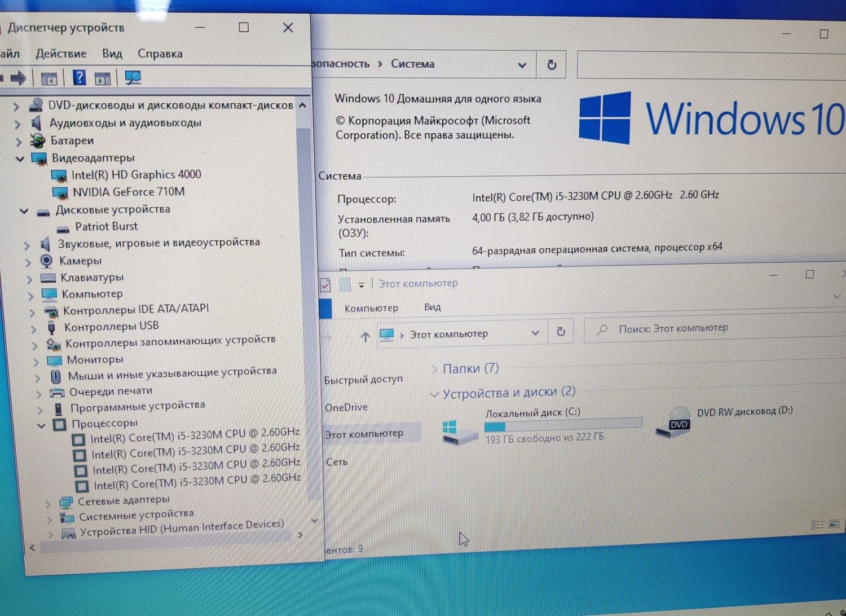Click the scan for hardware changes monitor icon
This screenshot has height=616, width=846.
click(133, 77)
